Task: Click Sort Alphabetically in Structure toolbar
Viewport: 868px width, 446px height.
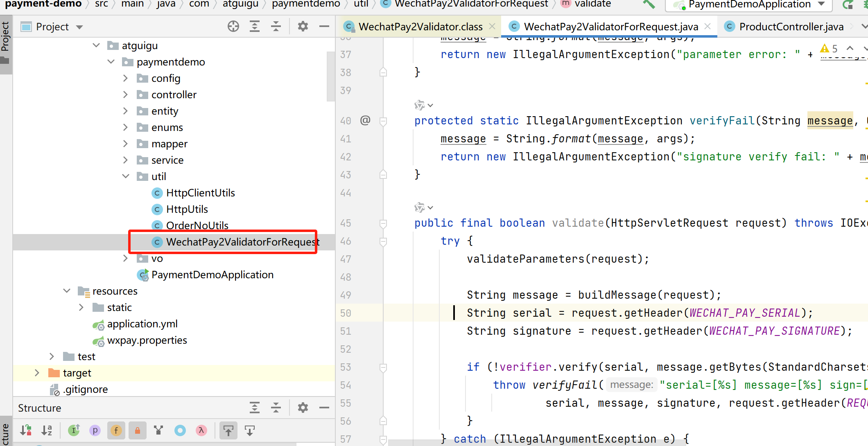Action: click(47, 430)
